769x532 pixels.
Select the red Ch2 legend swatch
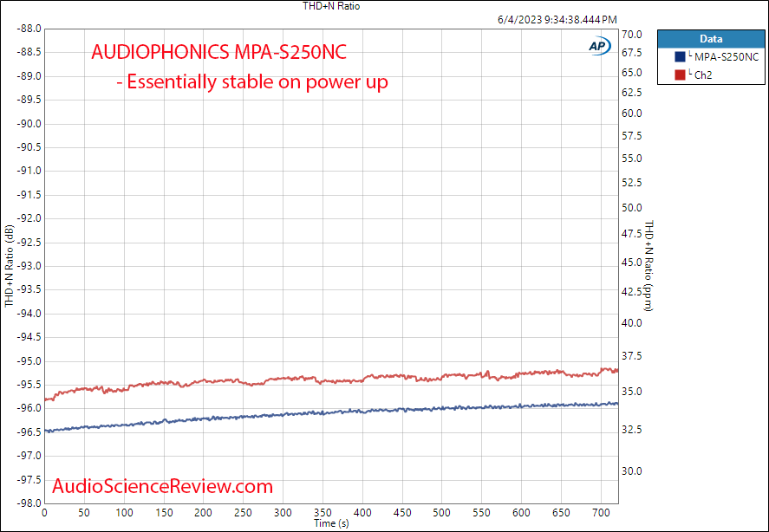click(x=680, y=75)
